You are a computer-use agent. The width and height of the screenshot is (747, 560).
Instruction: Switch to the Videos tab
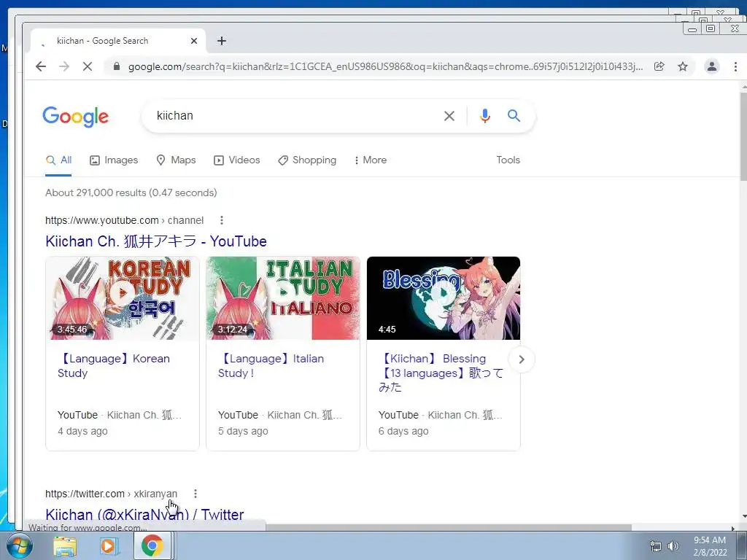click(237, 160)
